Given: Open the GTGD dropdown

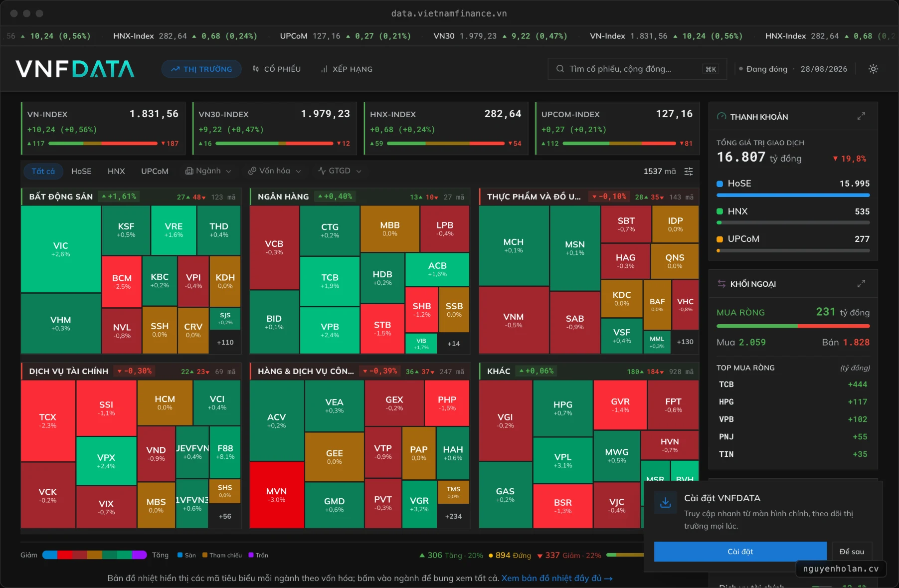Looking at the screenshot, I should pyautogui.click(x=340, y=171).
